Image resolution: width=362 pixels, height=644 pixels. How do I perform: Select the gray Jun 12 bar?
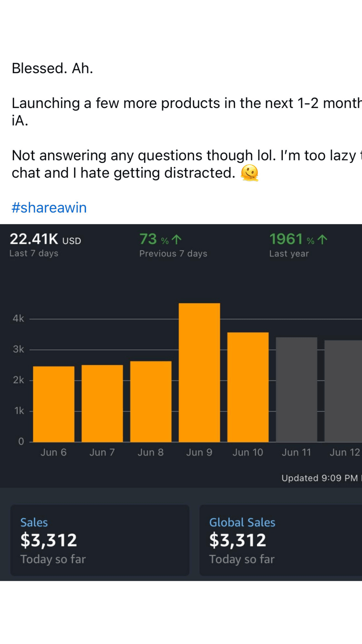coord(343,391)
